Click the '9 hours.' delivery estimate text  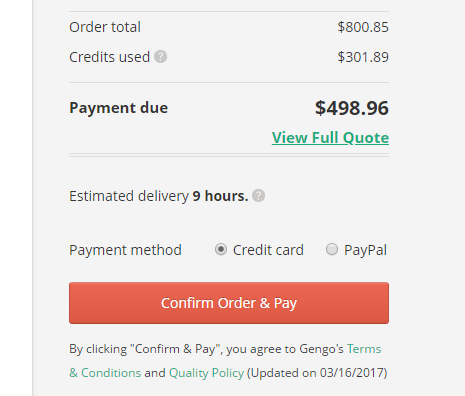pyautogui.click(x=220, y=196)
